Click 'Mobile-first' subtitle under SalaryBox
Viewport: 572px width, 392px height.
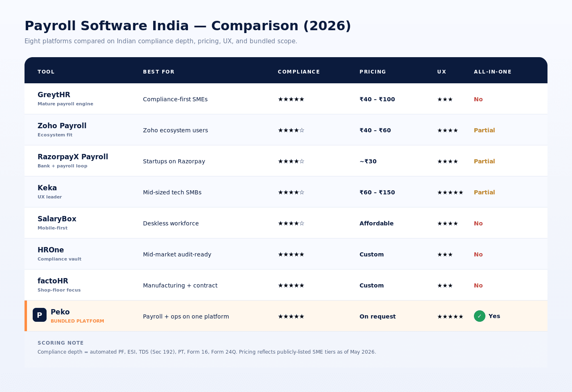53,228
